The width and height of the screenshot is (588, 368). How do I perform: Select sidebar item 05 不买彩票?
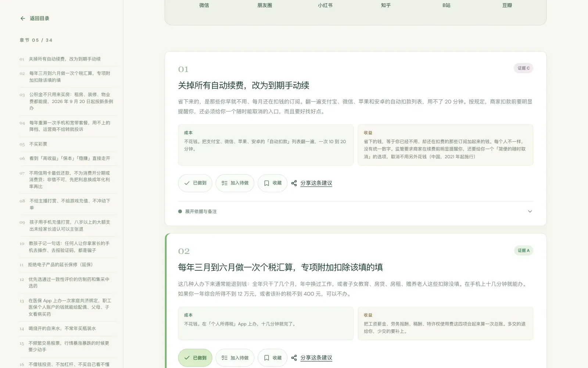pos(68,144)
